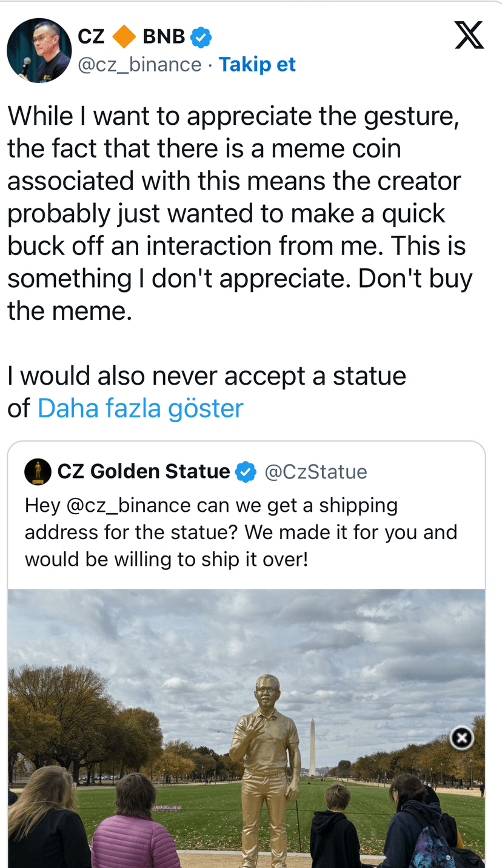Click the quoted tweet's shipping address text

(241, 532)
